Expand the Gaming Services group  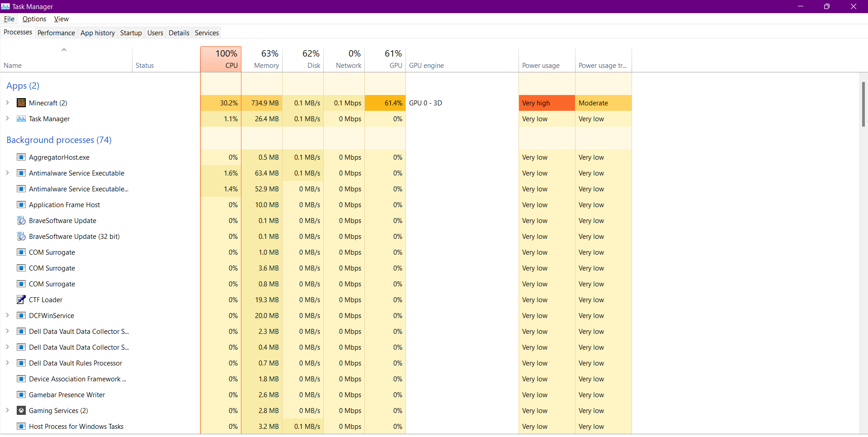click(x=7, y=410)
